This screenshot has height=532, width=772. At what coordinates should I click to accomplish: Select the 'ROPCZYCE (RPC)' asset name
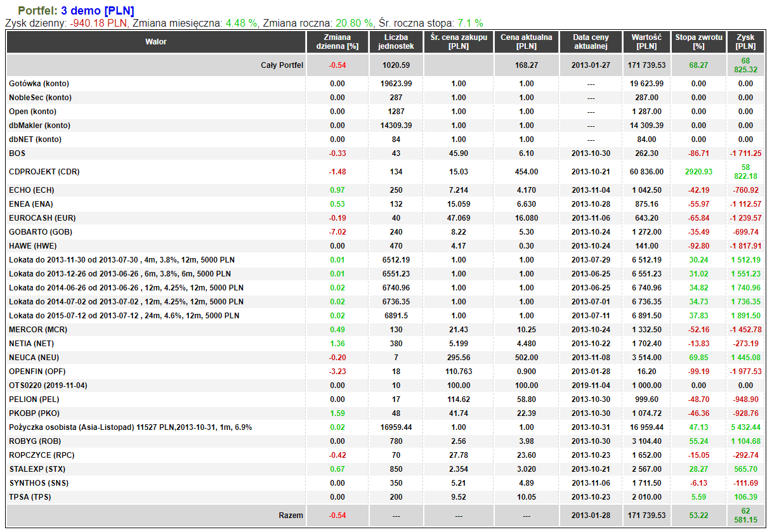click(41, 455)
